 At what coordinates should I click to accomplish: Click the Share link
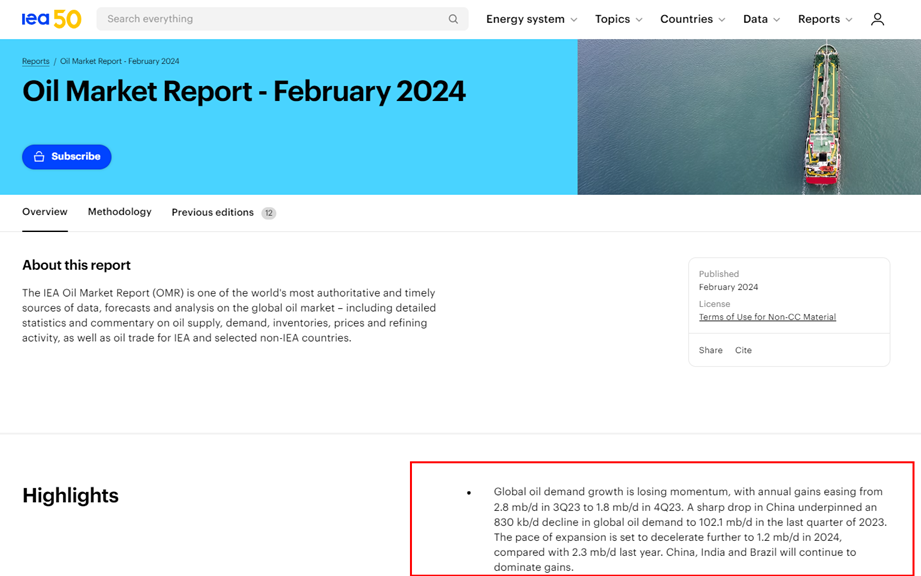coord(710,351)
